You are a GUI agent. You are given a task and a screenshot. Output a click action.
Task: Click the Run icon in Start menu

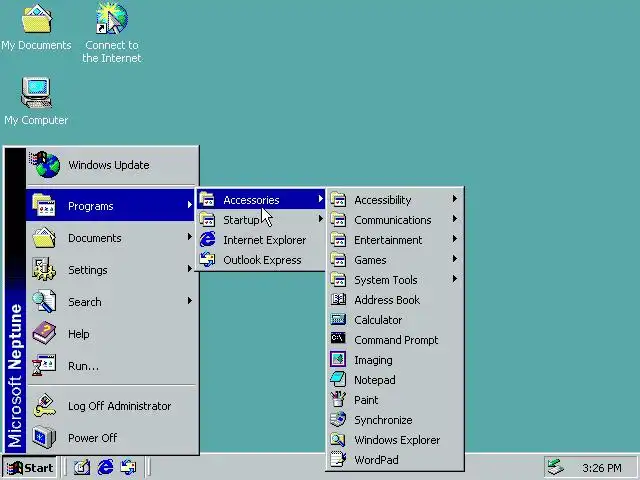tap(44, 365)
